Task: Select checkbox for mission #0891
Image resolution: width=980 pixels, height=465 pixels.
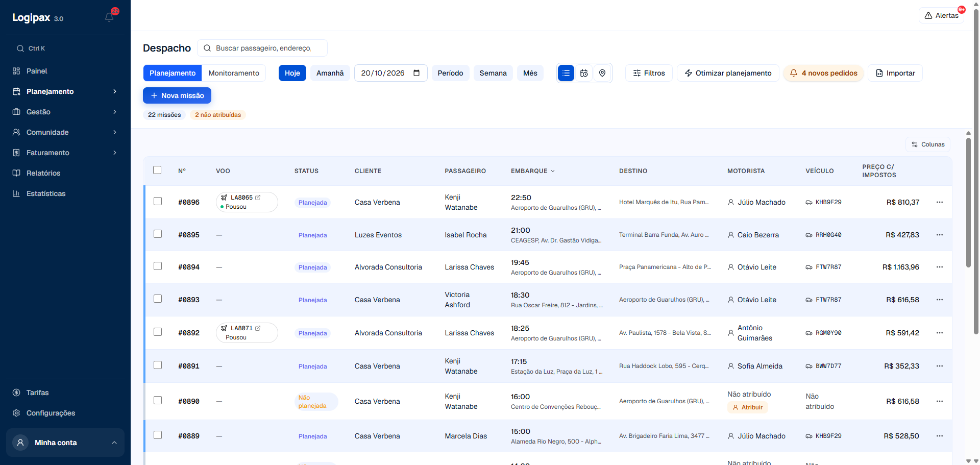Action: [158, 365]
